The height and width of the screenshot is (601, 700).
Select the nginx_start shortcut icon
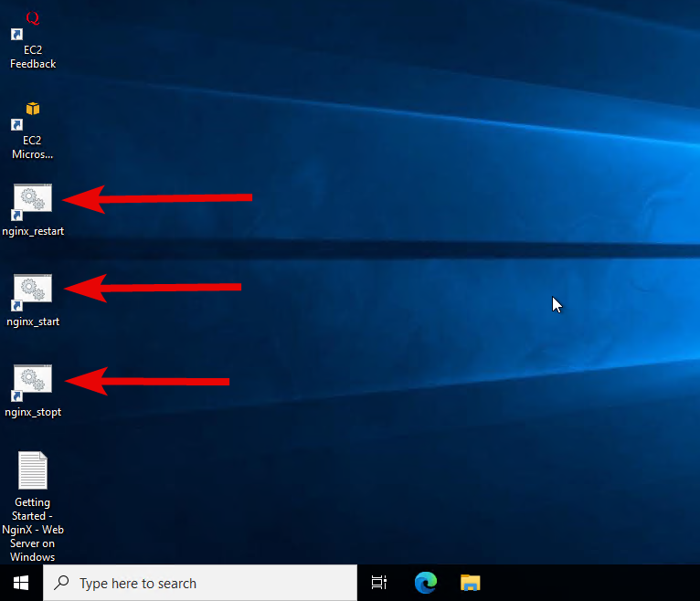coord(33,292)
